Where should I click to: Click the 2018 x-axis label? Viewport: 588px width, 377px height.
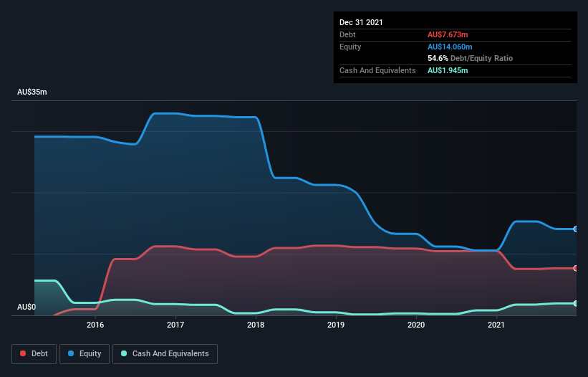tap(256, 325)
